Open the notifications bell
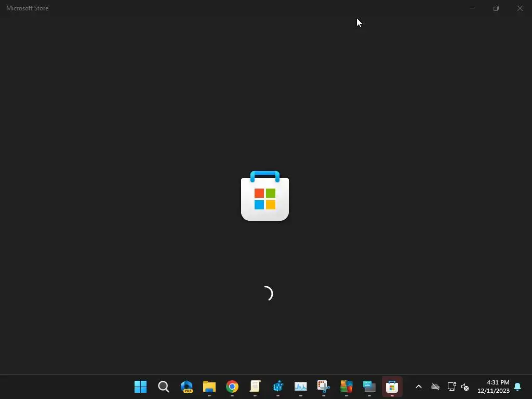Image resolution: width=532 pixels, height=399 pixels. point(517,387)
